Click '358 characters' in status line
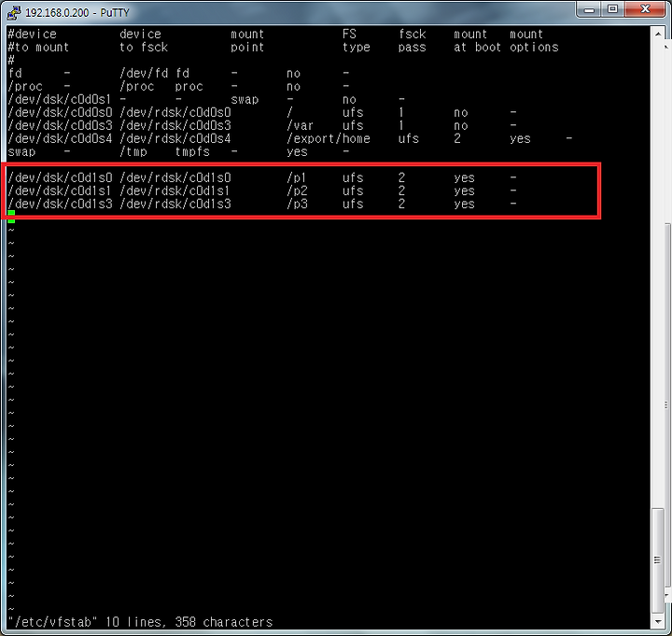This screenshot has height=636, width=672. coord(224,622)
